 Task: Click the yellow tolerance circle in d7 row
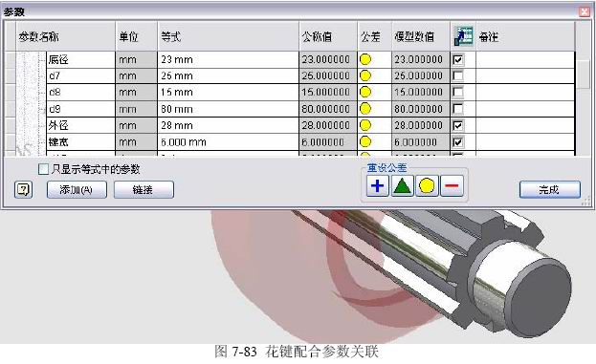[x=365, y=75]
